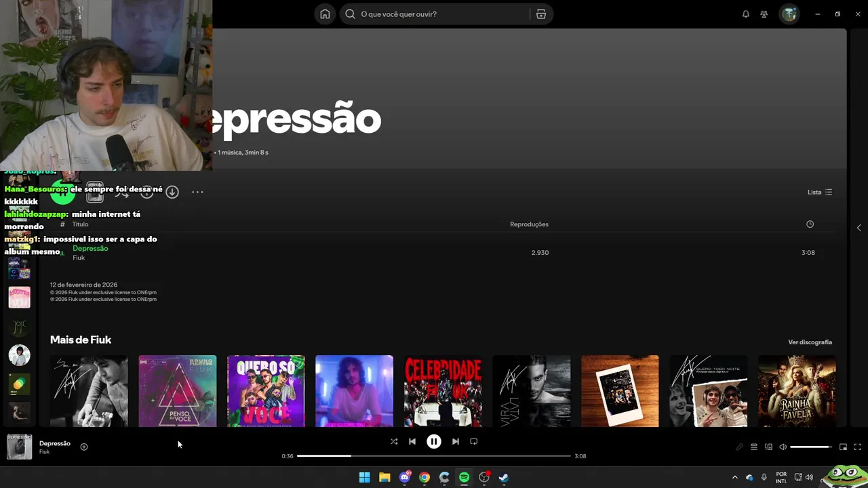Open the Friend Activity icon
Image resolution: width=868 pixels, height=488 pixels.
pos(764,14)
